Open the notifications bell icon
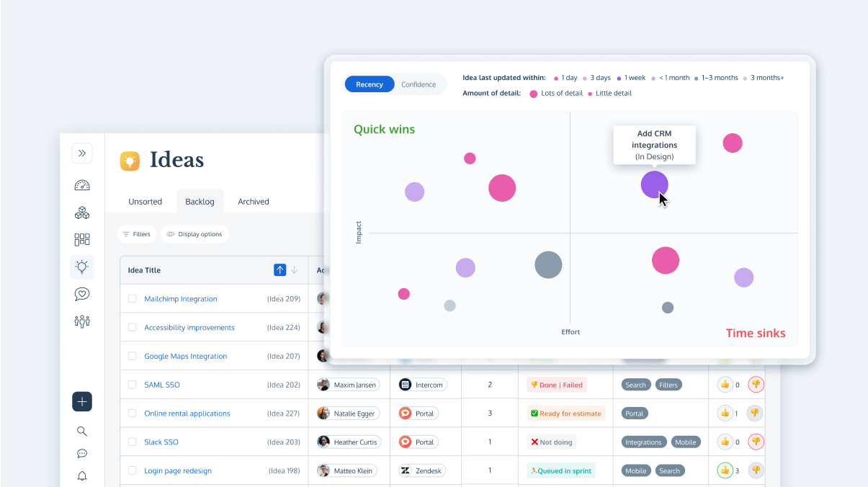This screenshot has height=487, width=868. tap(82, 476)
